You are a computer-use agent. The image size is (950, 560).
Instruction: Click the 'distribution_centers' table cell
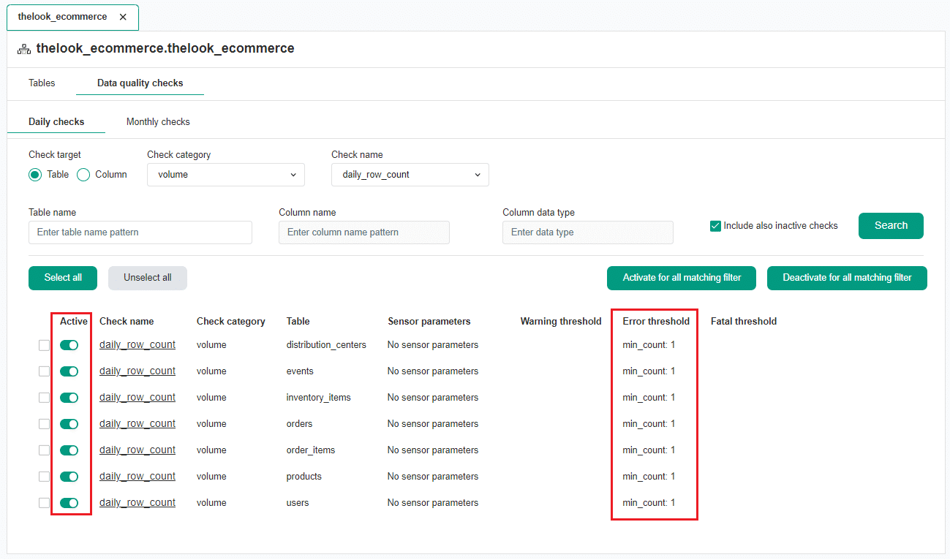tap(326, 345)
